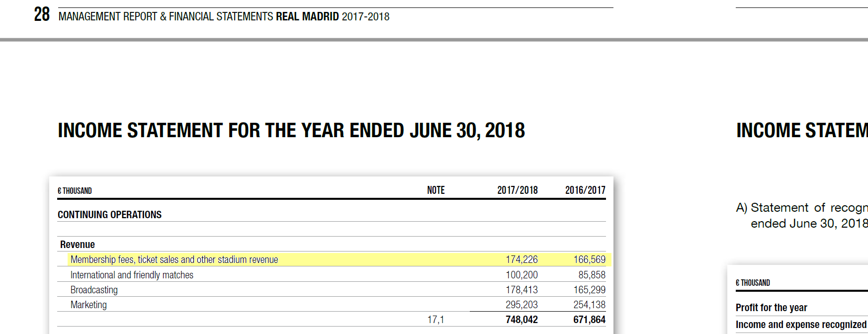
Task: Click 'REAL MADRID' in the page header
Action: pos(307,16)
